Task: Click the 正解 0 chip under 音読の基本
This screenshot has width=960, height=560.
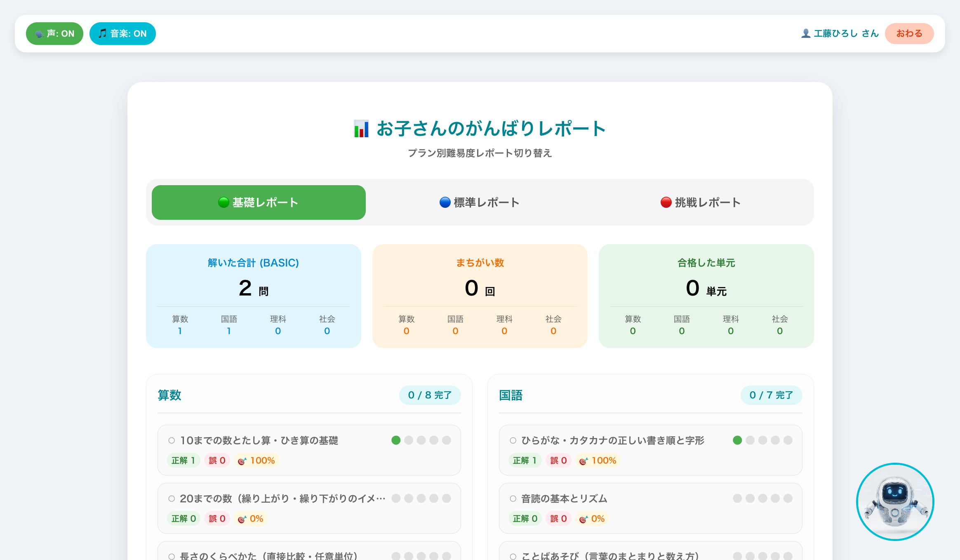Action: (525, 518)
